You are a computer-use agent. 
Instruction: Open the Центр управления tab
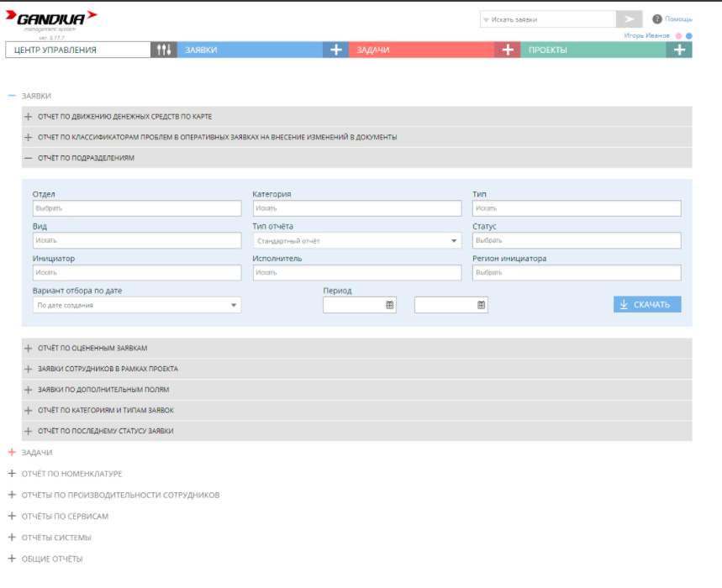[78, 50]
